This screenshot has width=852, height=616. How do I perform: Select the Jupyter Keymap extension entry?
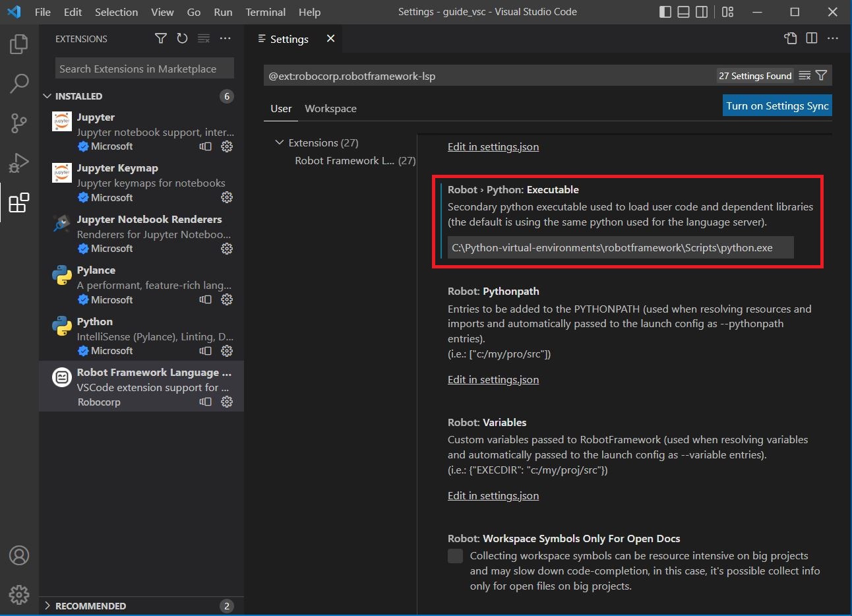click(x=141, y=182)
